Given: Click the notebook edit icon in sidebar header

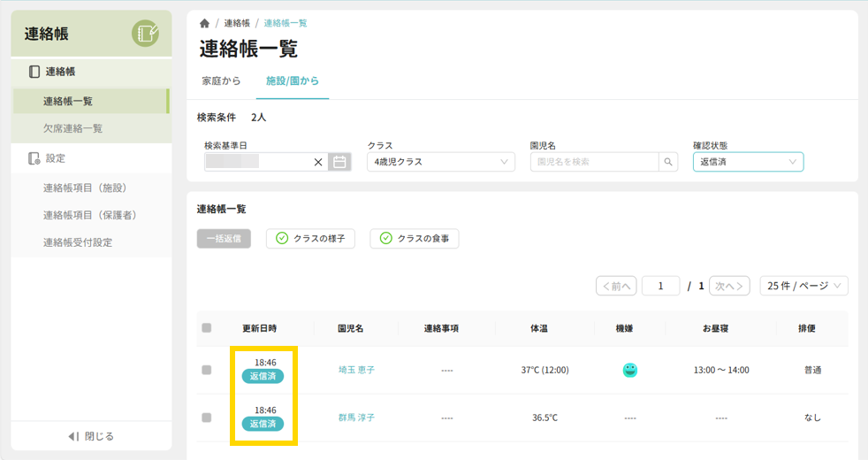Looking at the screenshot, I should (x=146, y=34).
